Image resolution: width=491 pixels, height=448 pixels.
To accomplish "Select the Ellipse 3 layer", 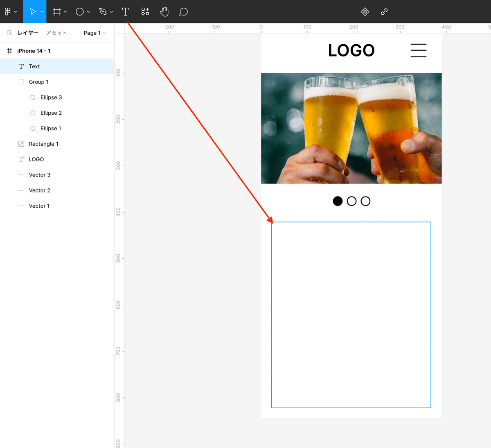I will click(57, 97).
